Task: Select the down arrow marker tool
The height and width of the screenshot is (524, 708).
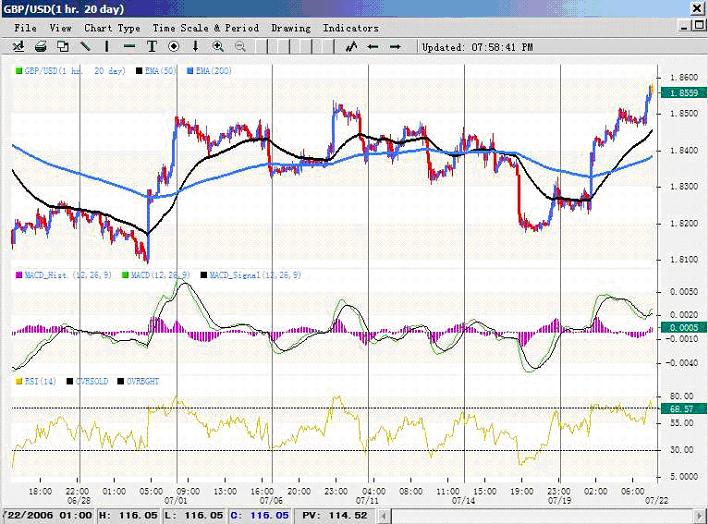Action: (196, 47)
